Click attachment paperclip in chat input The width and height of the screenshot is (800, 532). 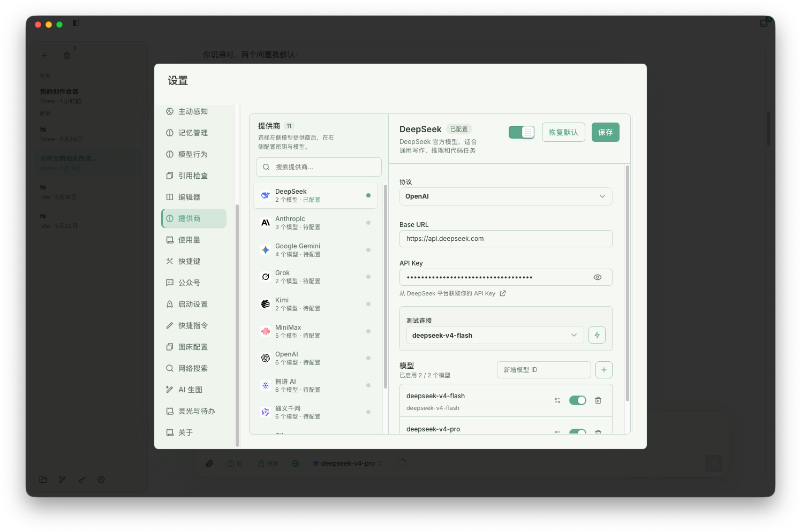[209, 463]
